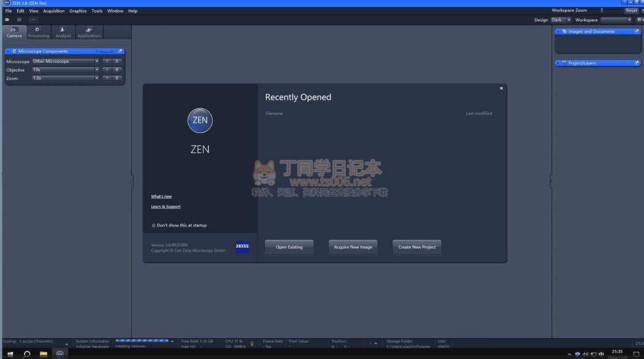Open the volume control in system tray
This screenshot has height=359, width=644.
pos(585,354)
